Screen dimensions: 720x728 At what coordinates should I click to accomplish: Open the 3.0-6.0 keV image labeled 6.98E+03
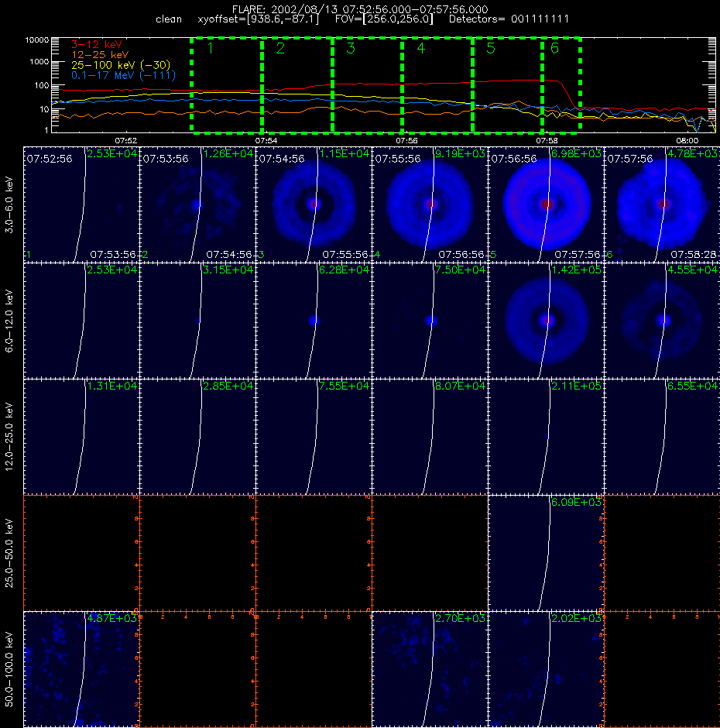point(546,204)
